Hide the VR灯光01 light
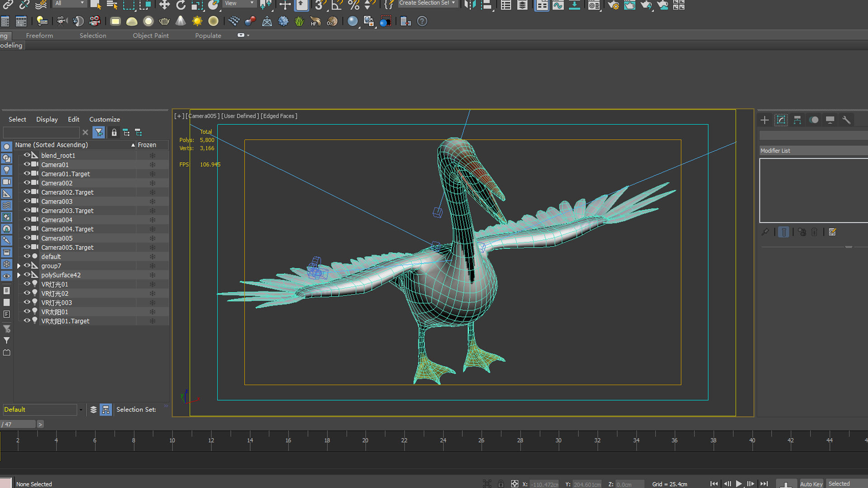The width and height of the screenshot is (868, 488). pos(27,284)
